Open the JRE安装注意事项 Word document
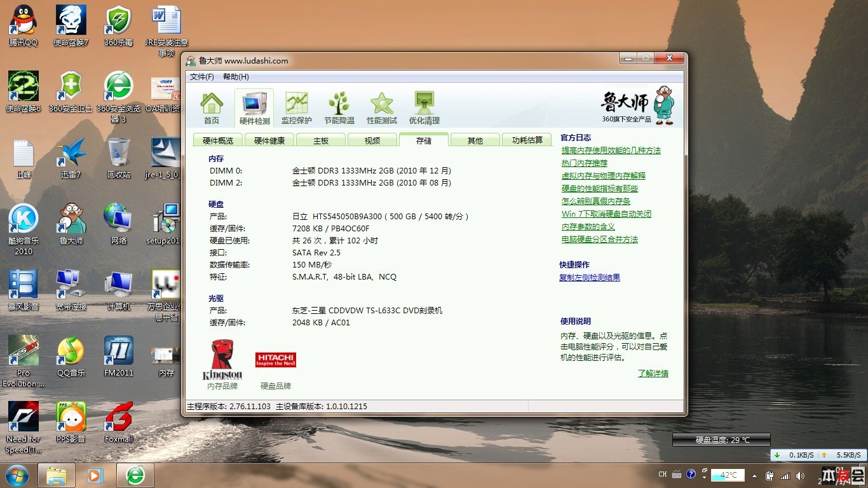 [166, 30]
